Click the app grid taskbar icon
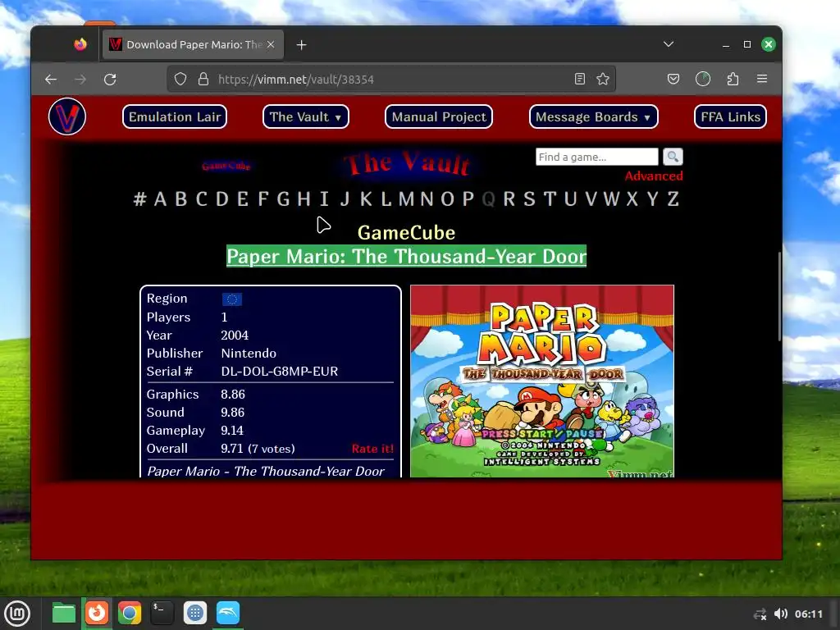 click(x=195, y=613)
